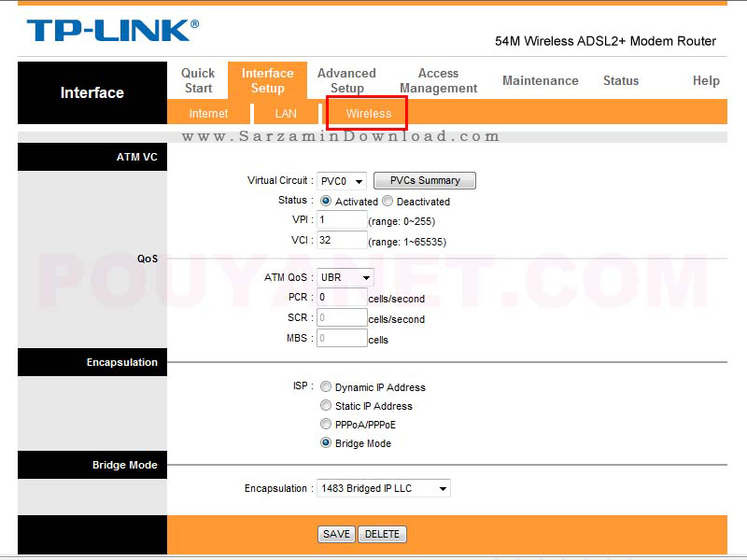Open the Quick Start tab

(x=198, y=80)
